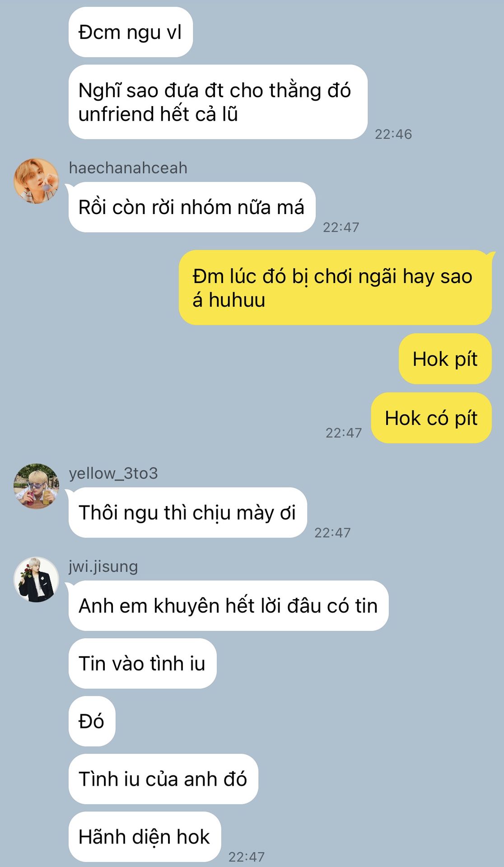Select the "Rồi còn rời nhóm nữa má" message
Viewport: 504px width, 867px height.
(192, 207)
